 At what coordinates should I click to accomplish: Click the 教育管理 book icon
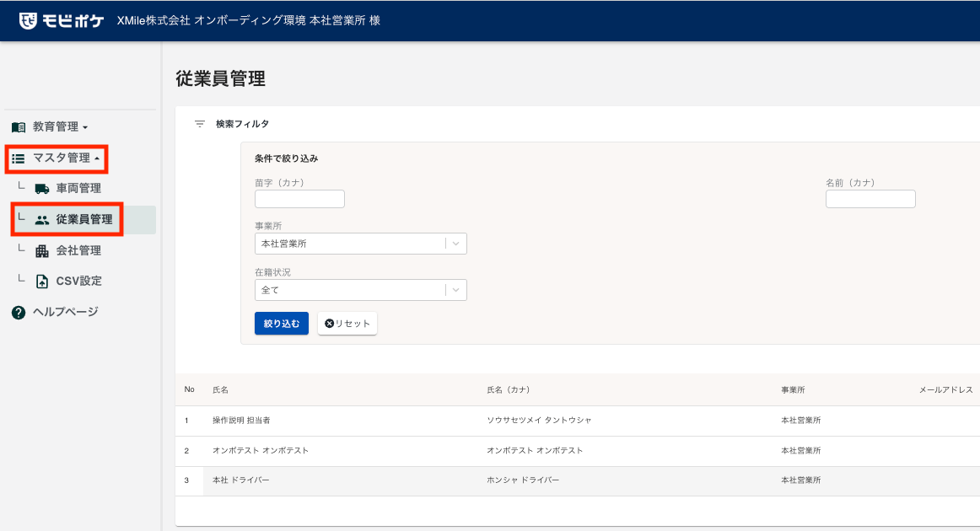tap(19, 127)
